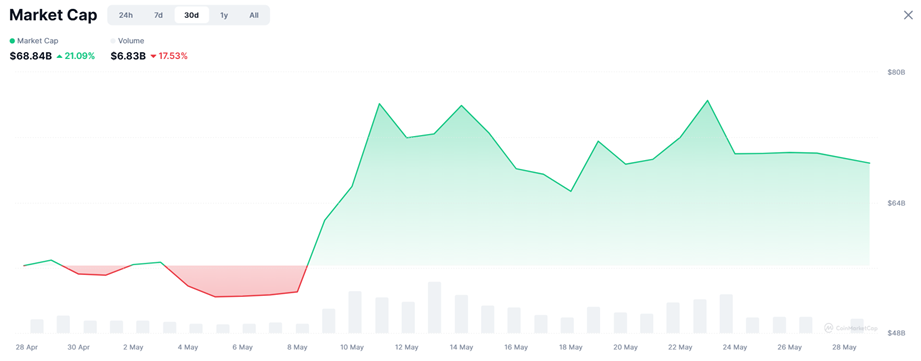Click the 14 May date axis label

460,347
